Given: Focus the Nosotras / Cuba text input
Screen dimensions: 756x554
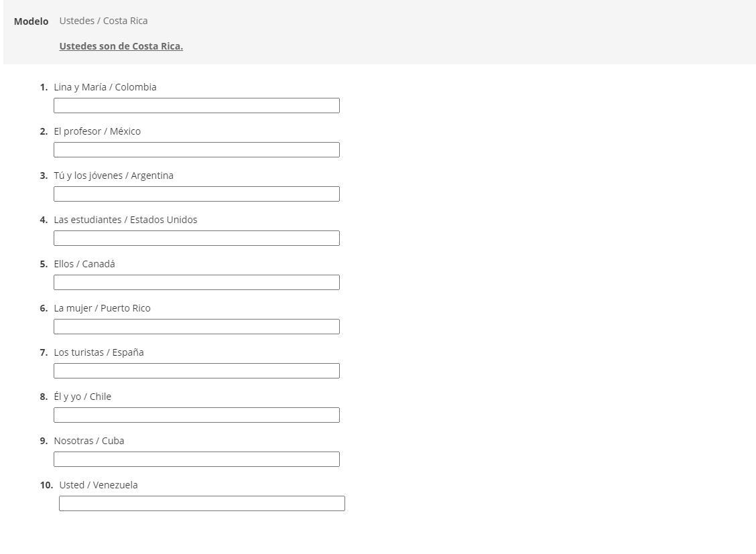Looking at the screenshot, I should [196, 460].
